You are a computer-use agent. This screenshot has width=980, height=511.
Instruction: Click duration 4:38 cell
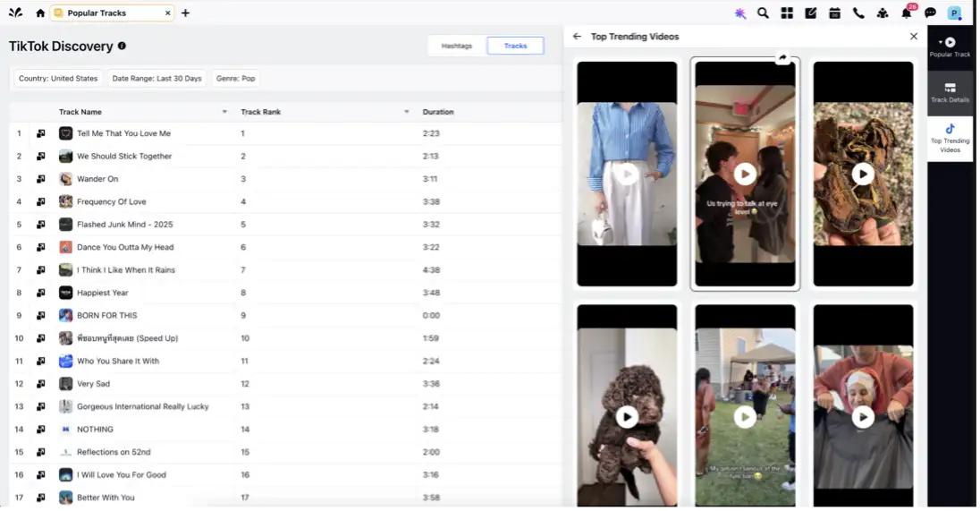(431, 270)
